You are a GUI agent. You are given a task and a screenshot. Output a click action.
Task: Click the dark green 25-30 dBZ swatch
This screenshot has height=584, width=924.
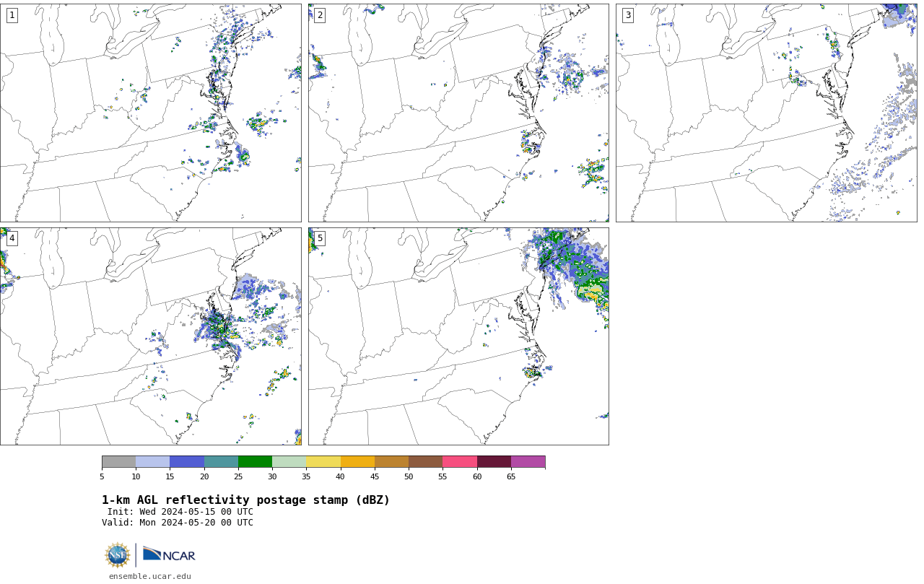click(x=255, y=462)
